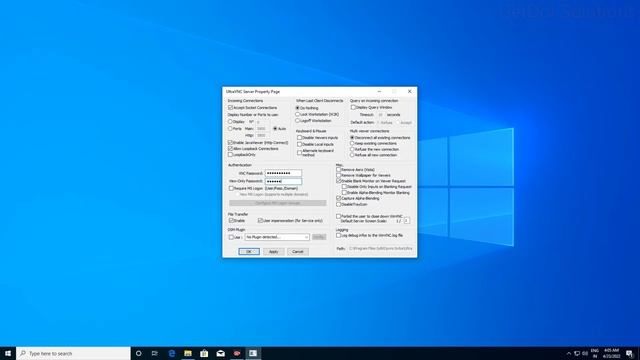
Task: Click the taskbar clock and date
Action: 611,353
